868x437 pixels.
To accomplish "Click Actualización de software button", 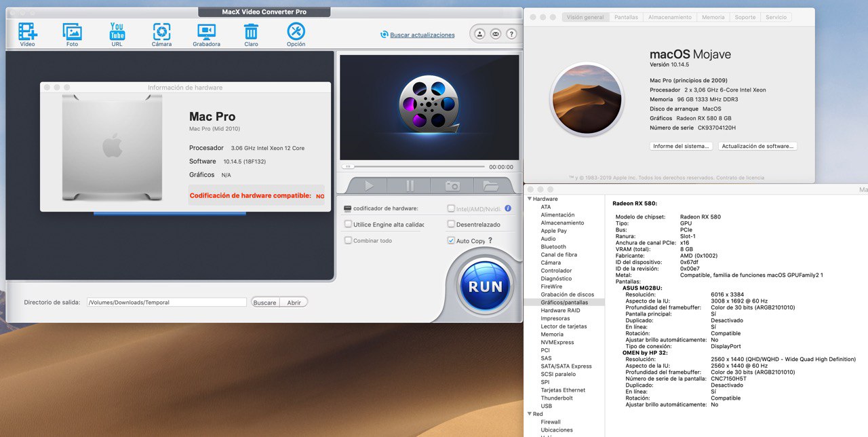I will point(757,146).
